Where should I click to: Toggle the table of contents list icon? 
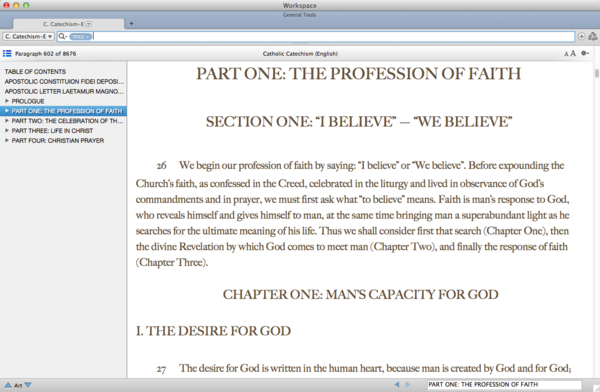(x=7, y=53)
